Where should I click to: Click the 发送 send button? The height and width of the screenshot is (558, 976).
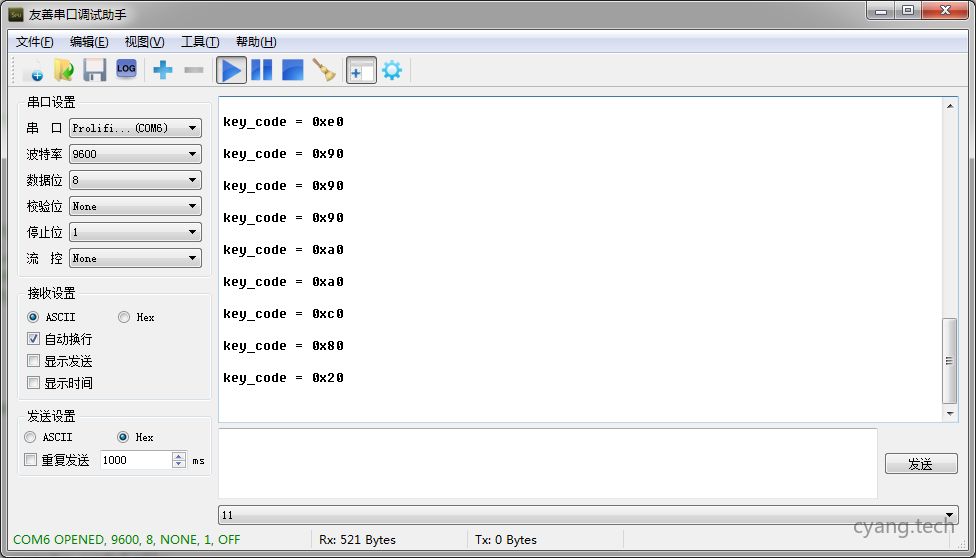920,464
